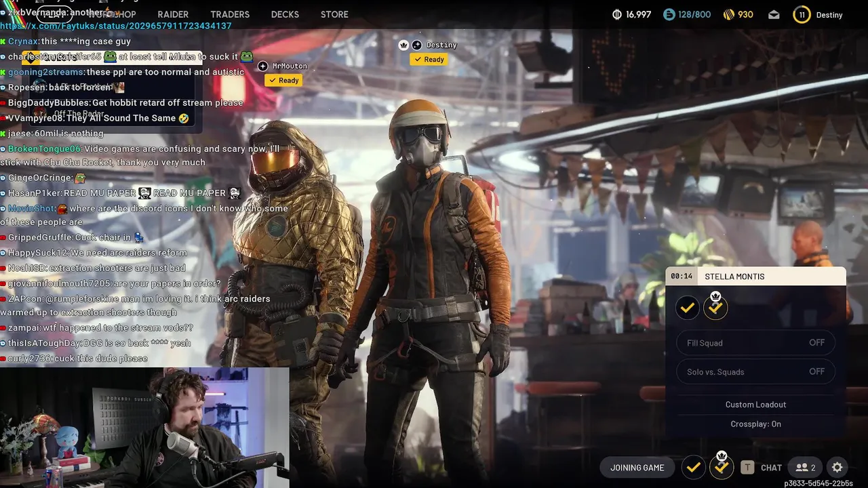The height and width of the screenshot is (488, 868).
Task: Click chat username gooning2streams
Action: click(x=45, y=72)
